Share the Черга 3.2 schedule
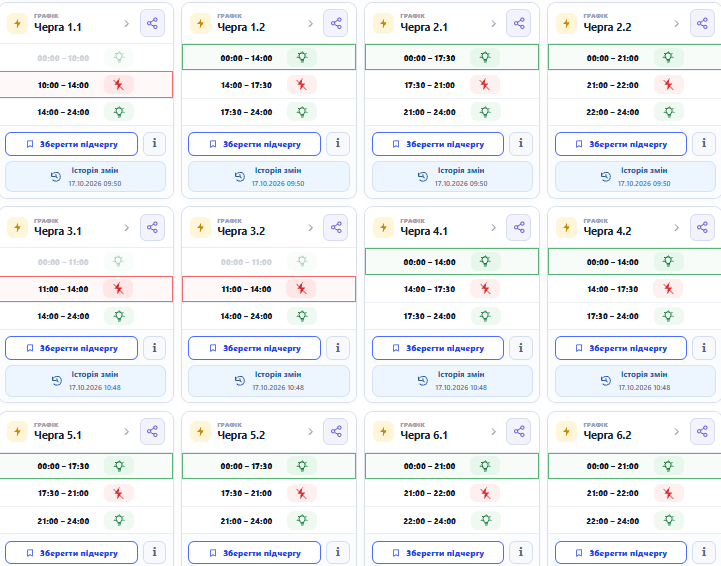Screen dimensions: 721x566 (x=336, y=228)
